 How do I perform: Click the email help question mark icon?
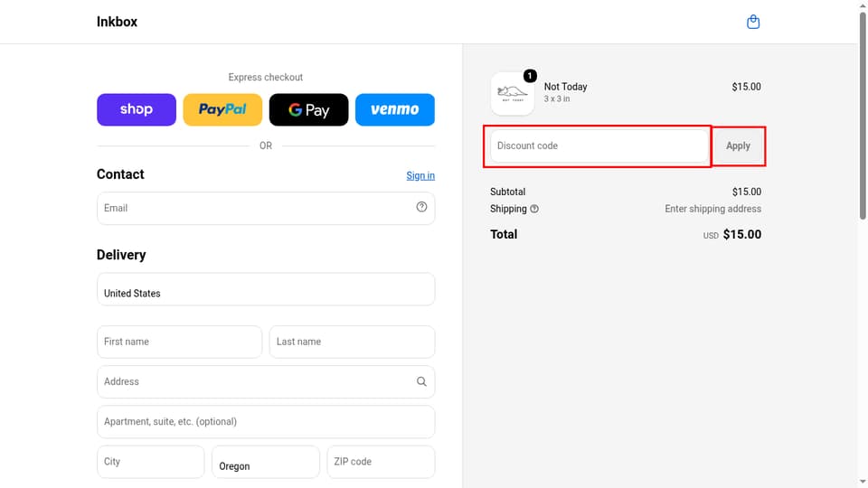421,207
